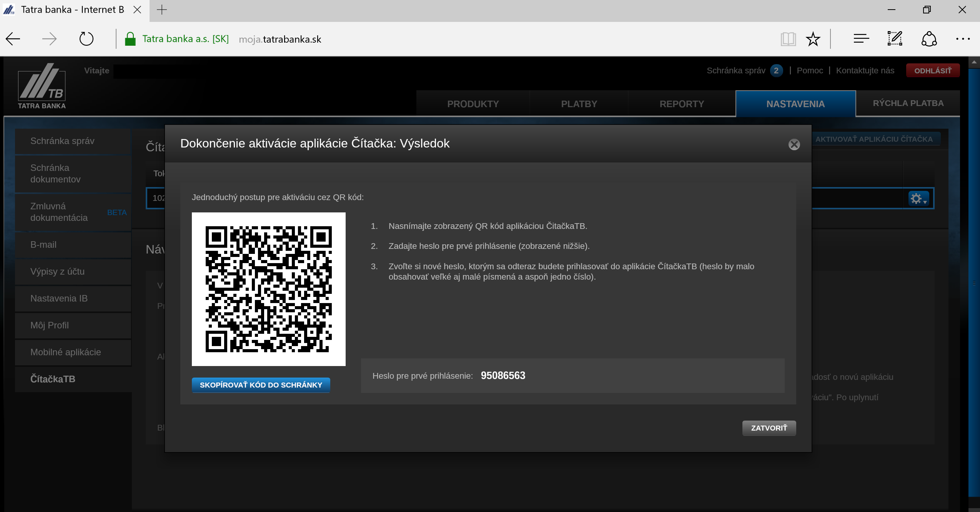The height and width of the screenshot is (512, 980).
Task: Open Nastavenia IB sidebar item
Action: [x=73, y=298]
